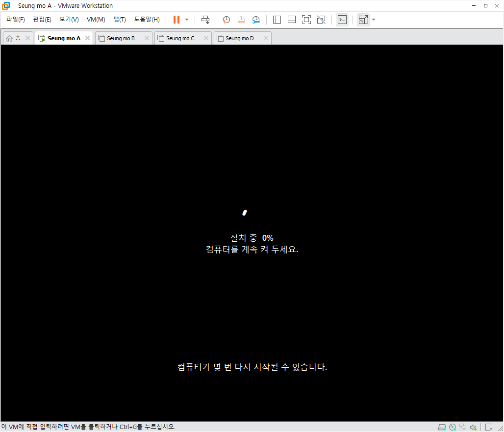Send Ctrl+Alt+Del to the VM

(x=205, y=20)
